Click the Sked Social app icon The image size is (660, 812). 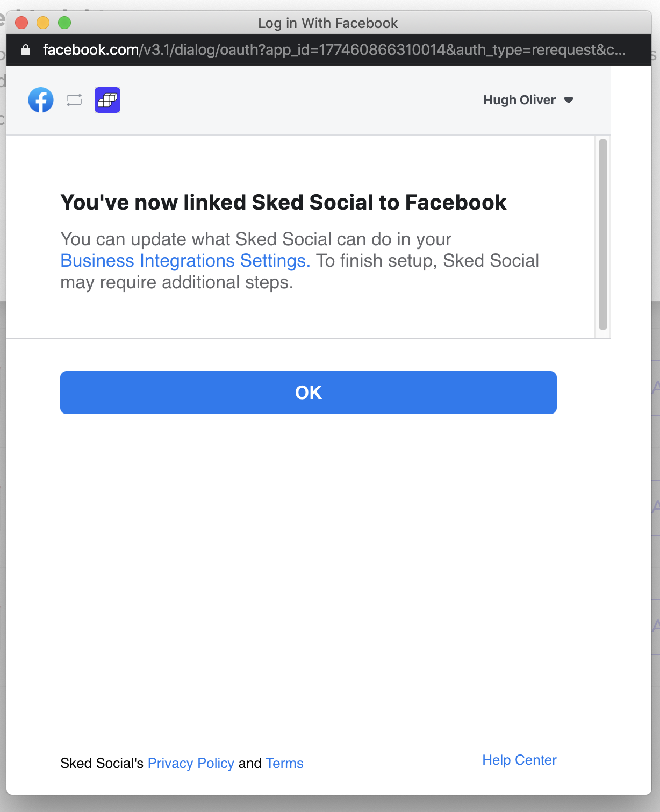(x=107, y=100)
